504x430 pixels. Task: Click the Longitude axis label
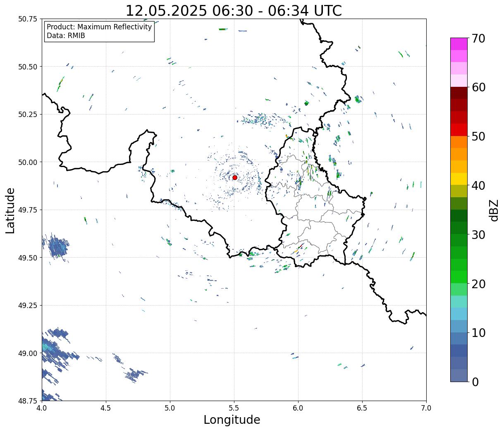pos(232,420)
